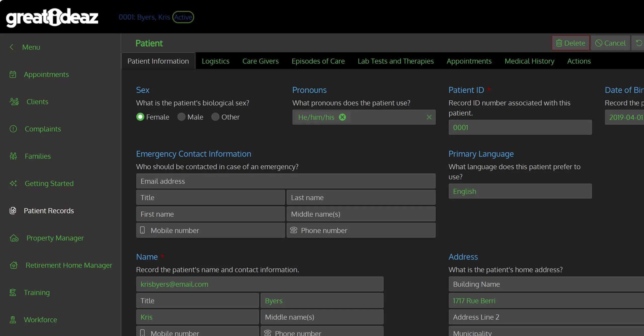Open Retirement Home Manager link
The height and width of the screenshot is (336, 644).
[x=69, y=265]
